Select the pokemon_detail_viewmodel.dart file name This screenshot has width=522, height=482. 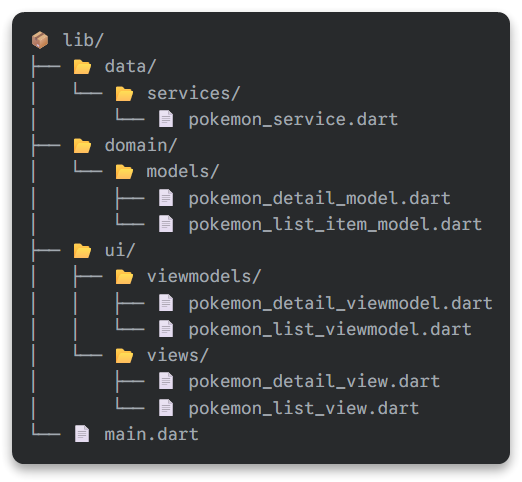coord(341,304)
